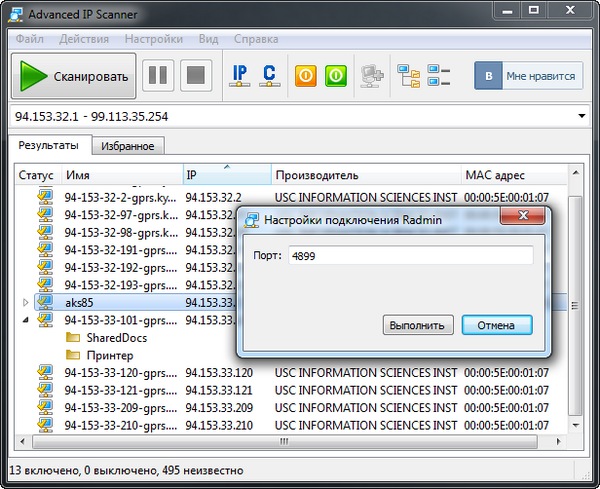
Task: Click the Выполнить button in dialog
Action: (x=418, y=325)
